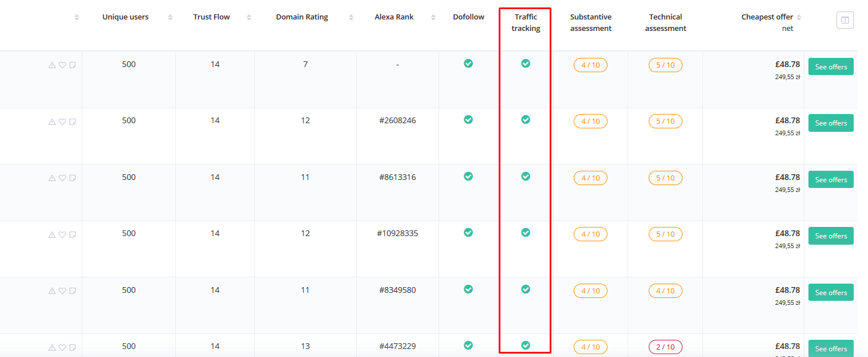Open the column layout settings icon
Viewport: 868px width, 357px height.
845,21
